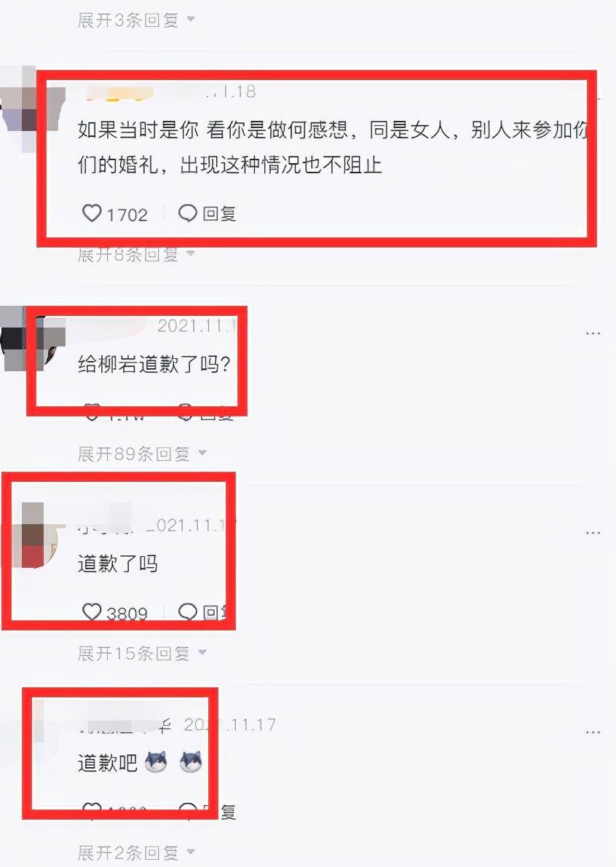Expand 展开2条回复 replies
Viewport: 616px width, 867px height.
point(136,852)
